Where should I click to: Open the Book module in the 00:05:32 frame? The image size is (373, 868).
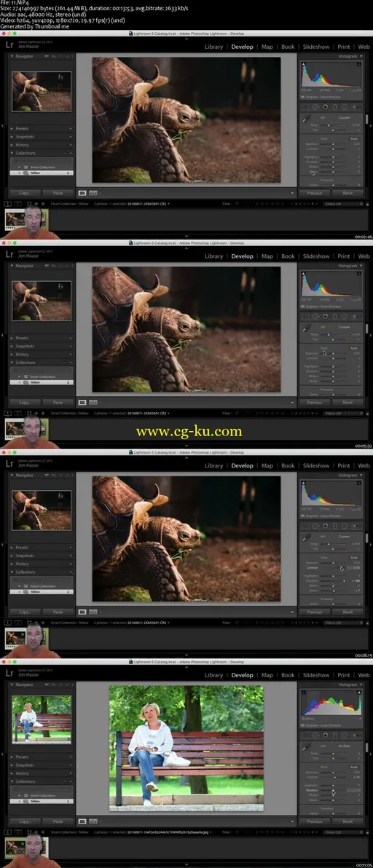click(x=288, y=256)
